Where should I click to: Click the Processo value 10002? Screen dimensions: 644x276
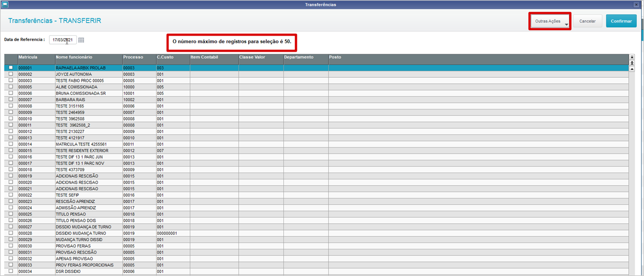129,100
